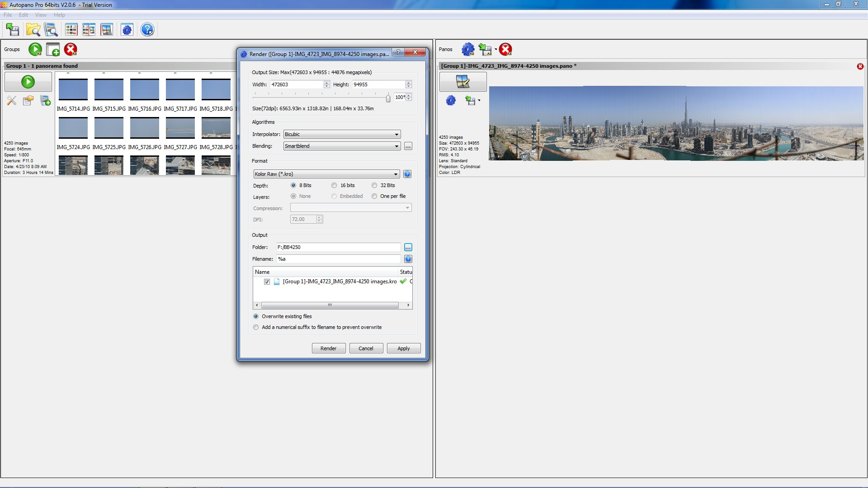
Task: Select the 16 bits depth option
Action: coord(334,185)
